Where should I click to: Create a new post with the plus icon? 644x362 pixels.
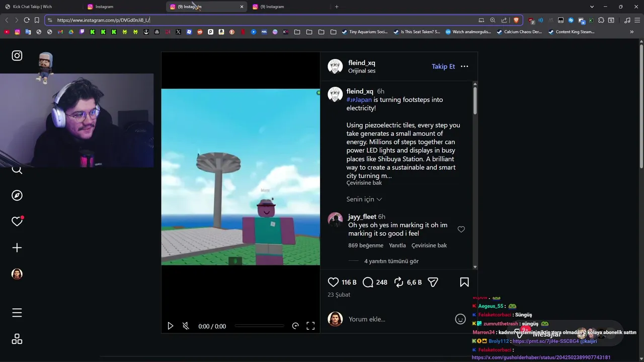[17, 248]
